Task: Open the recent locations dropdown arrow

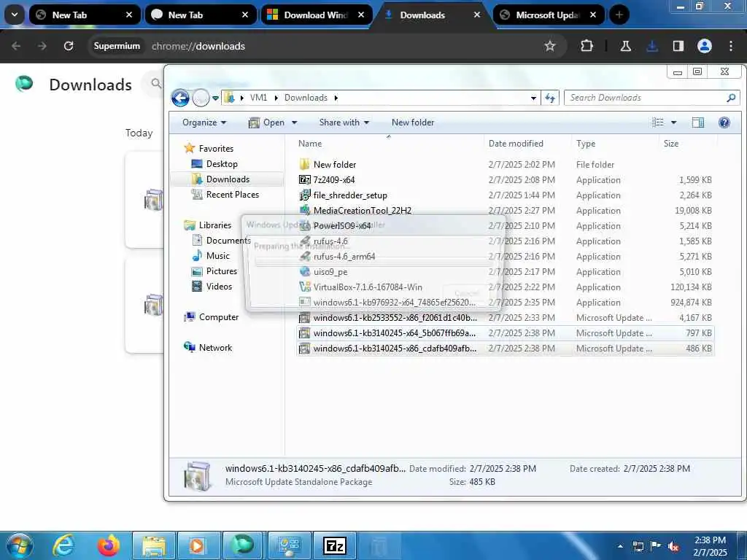Action: [215, 98]
